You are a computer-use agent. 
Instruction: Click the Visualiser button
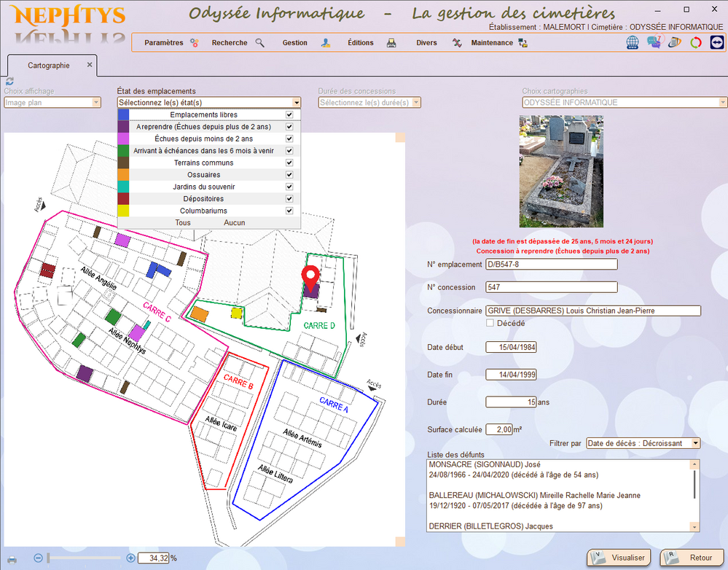pyautogui.click(x=619, y=558)
